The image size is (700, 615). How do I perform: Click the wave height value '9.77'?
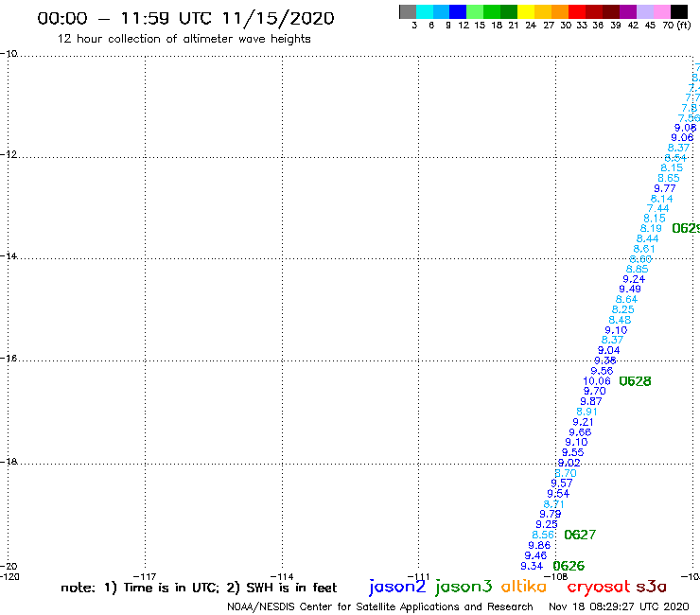tap(665, 188)
